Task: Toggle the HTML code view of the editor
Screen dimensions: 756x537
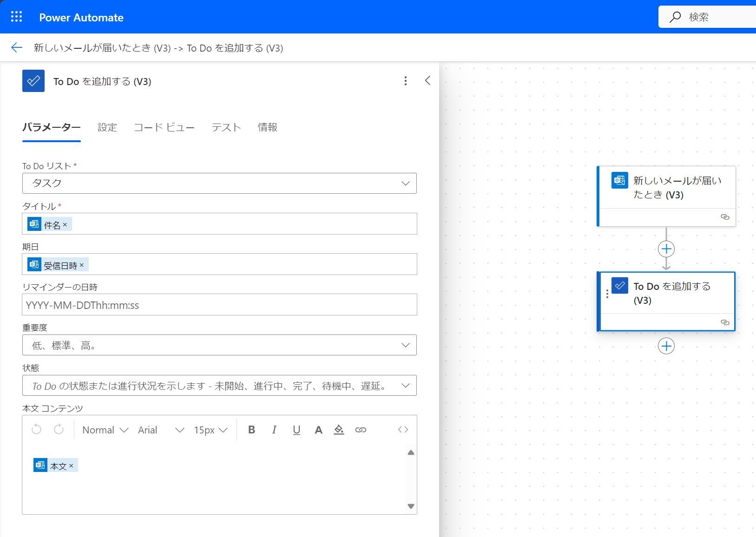Action: (x=403, y=430)
